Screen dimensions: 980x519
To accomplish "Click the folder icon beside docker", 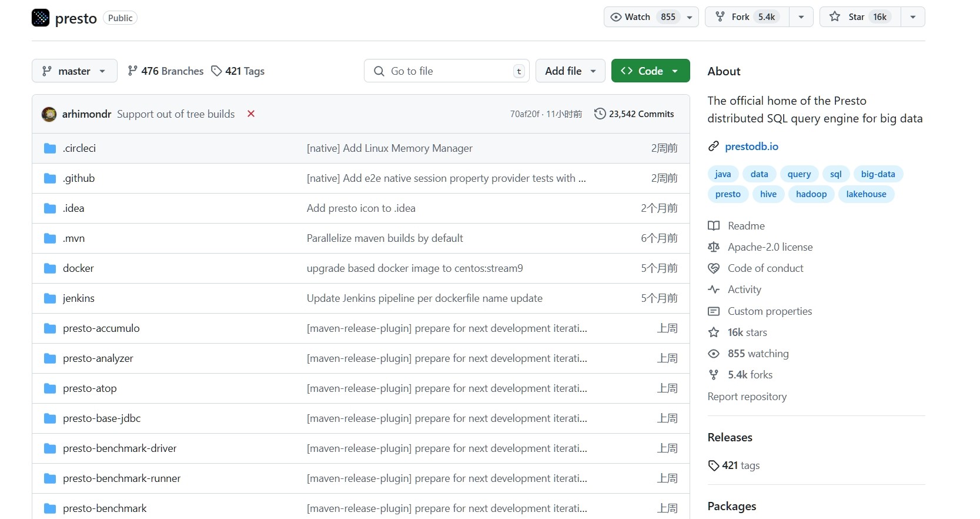I will (x=50, y=268).
